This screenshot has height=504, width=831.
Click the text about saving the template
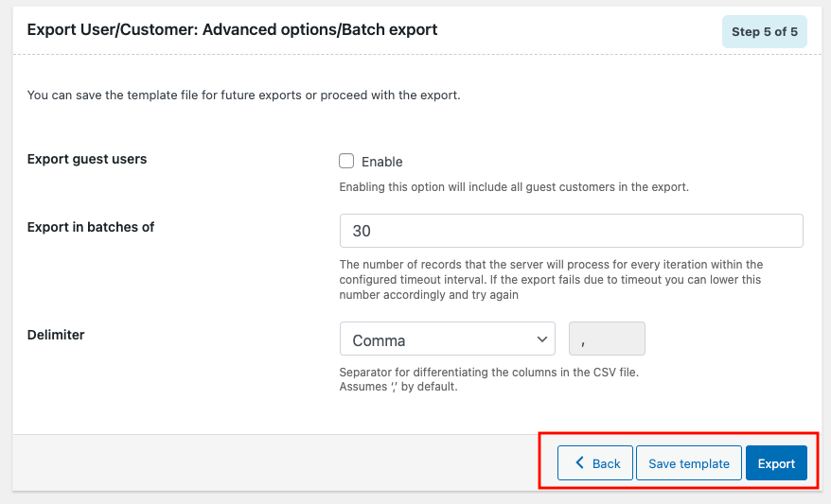click(244, 96)
